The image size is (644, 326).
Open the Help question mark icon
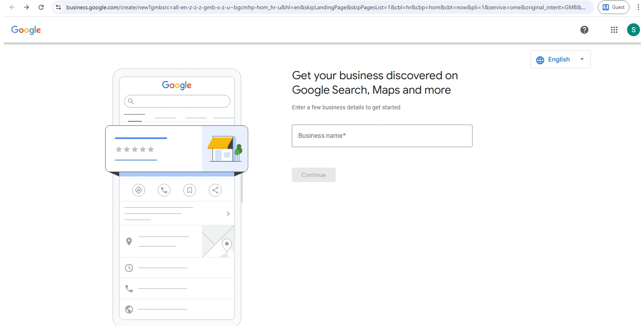[584, 30]
